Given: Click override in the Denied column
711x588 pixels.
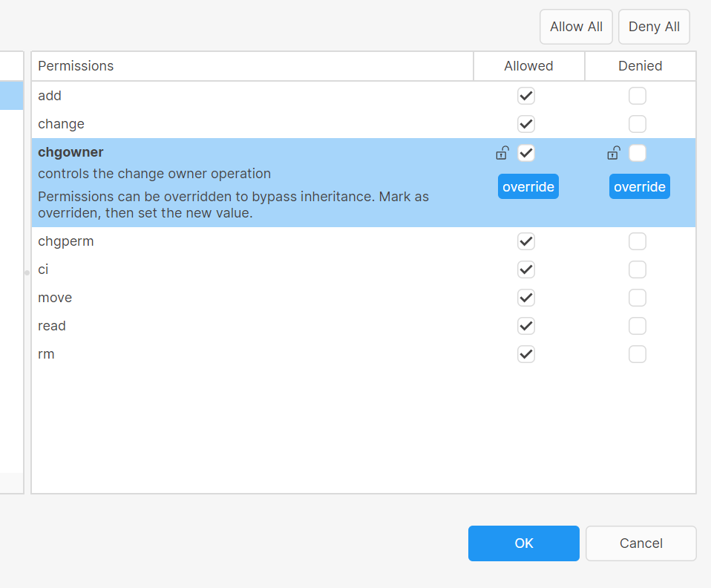Looking at the screenshot, I should click(x=639, y=186).
